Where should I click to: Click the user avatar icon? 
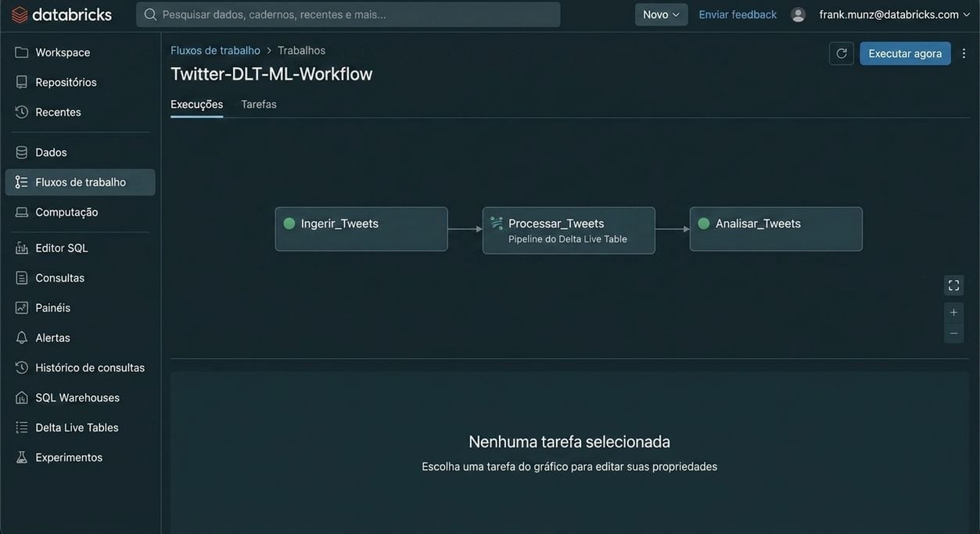[x=798, y=14]
